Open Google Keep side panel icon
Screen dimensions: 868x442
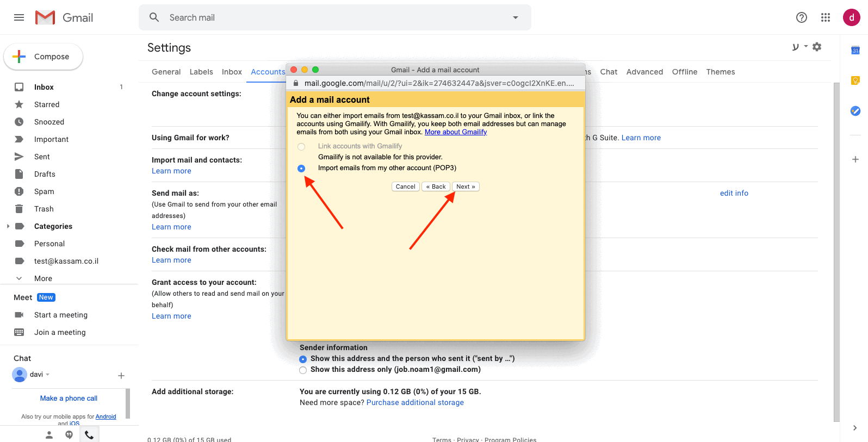855,80
